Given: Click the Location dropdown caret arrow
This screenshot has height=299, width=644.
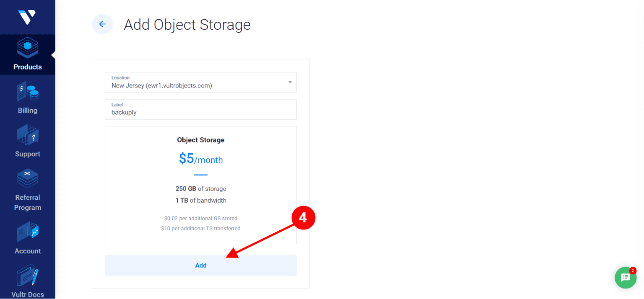Looking at the screenshot, I should (x=290, y=82).
